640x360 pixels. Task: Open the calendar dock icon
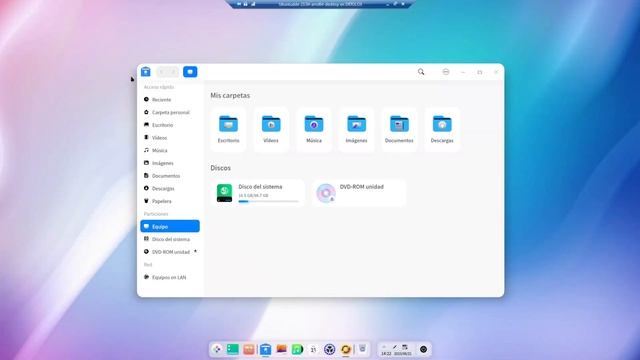[313, 349]
